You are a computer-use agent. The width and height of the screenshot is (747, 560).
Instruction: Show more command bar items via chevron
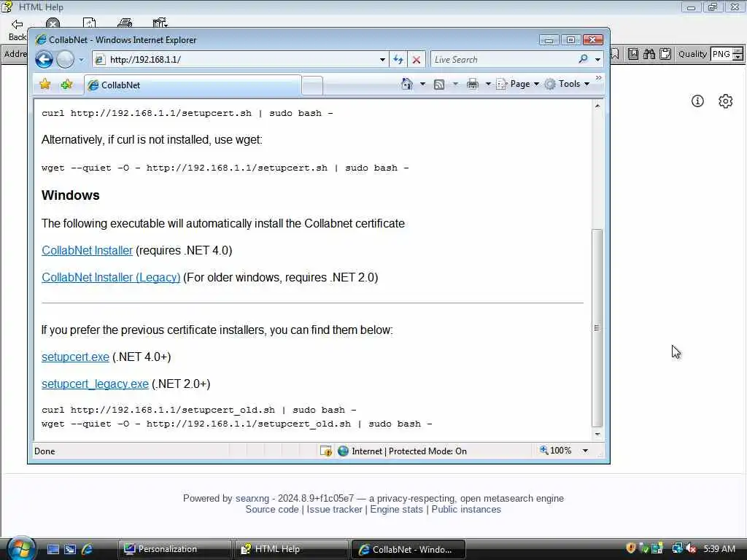coord(599,77)
